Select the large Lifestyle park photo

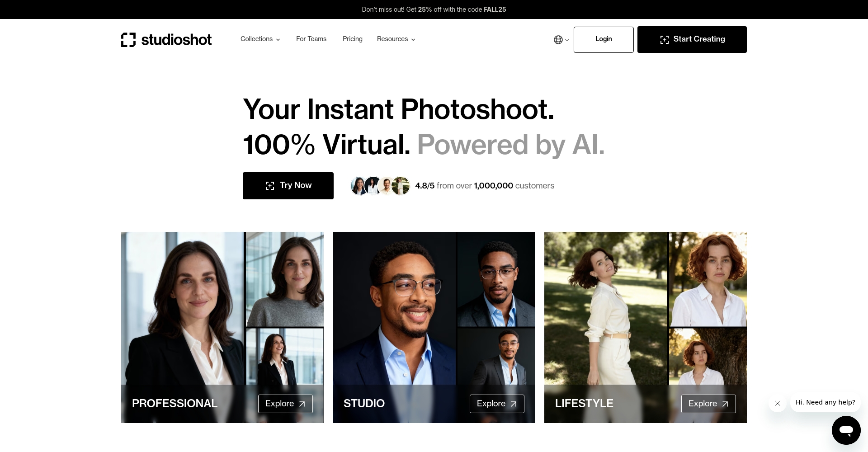click(606, 307)
